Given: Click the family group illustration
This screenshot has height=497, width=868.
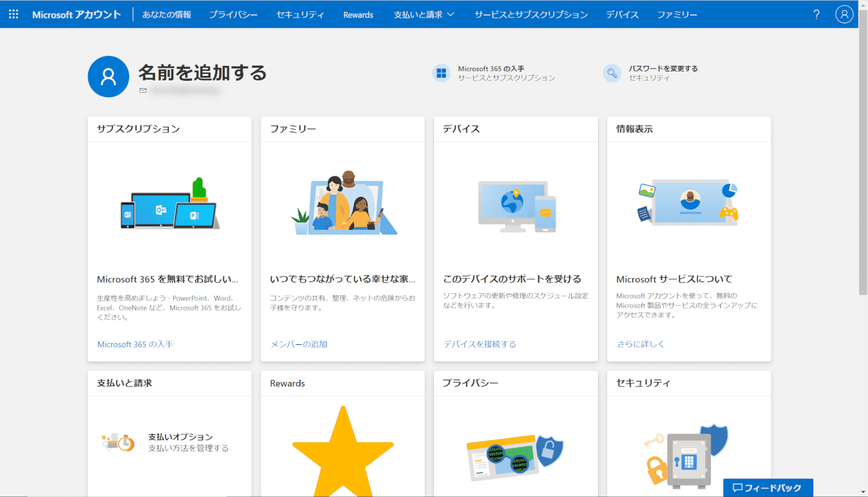Looking at the screenshot, I should point(344,203).
